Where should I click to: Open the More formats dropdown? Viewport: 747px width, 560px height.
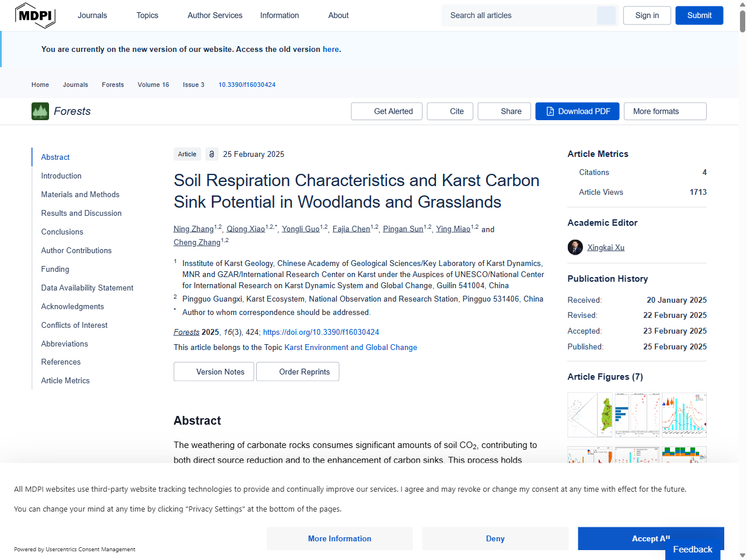click(x=665, y=111)
